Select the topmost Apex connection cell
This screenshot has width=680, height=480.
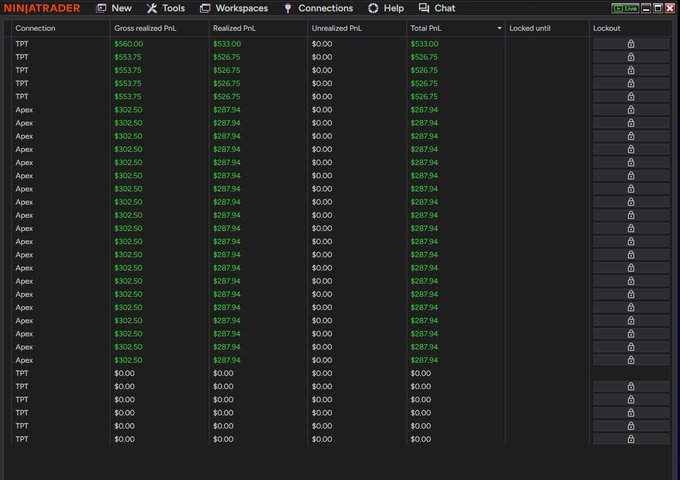(x=24, y=110)
